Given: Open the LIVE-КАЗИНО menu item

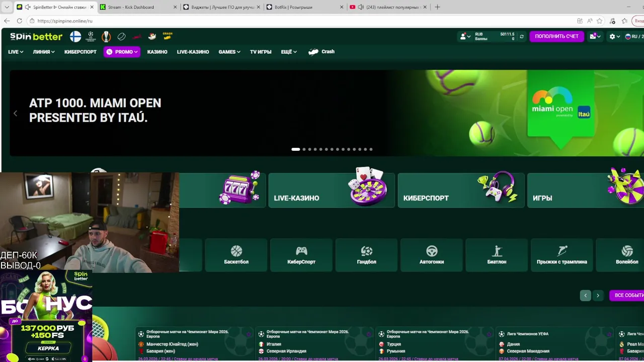Looking at the screenshot, I should (x=193, y=52).
